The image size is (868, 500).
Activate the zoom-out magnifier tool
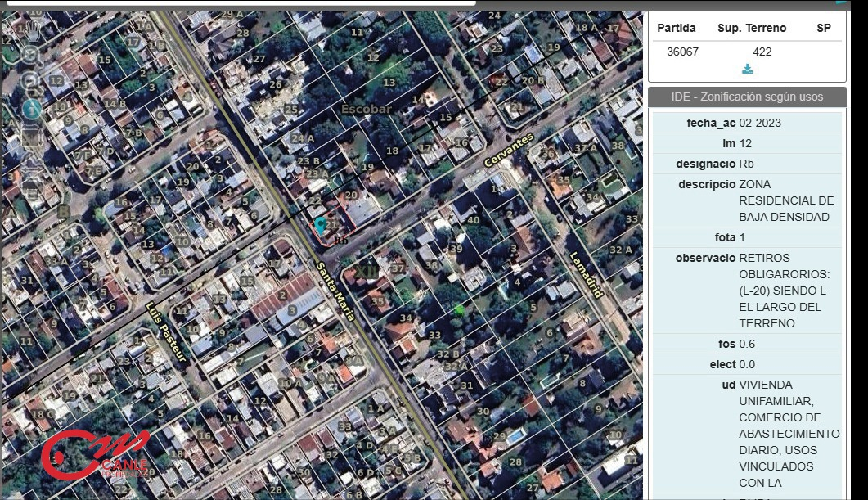click(32, 83)
